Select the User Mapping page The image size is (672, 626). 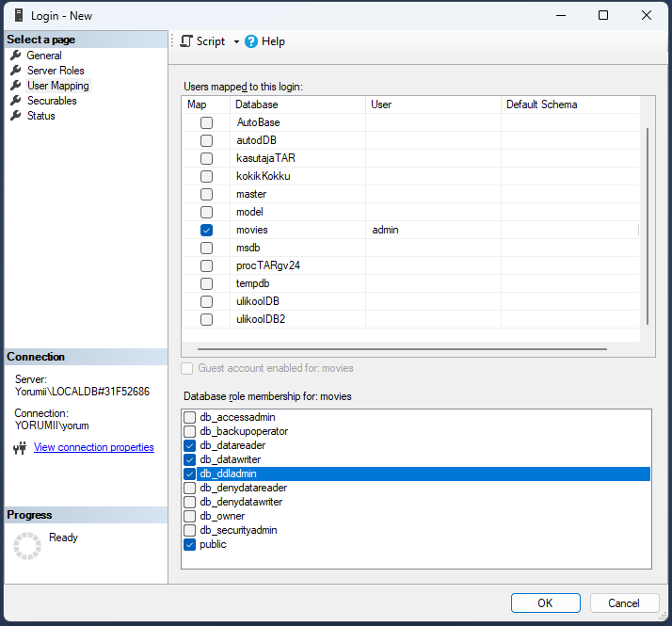pos(58,86)
